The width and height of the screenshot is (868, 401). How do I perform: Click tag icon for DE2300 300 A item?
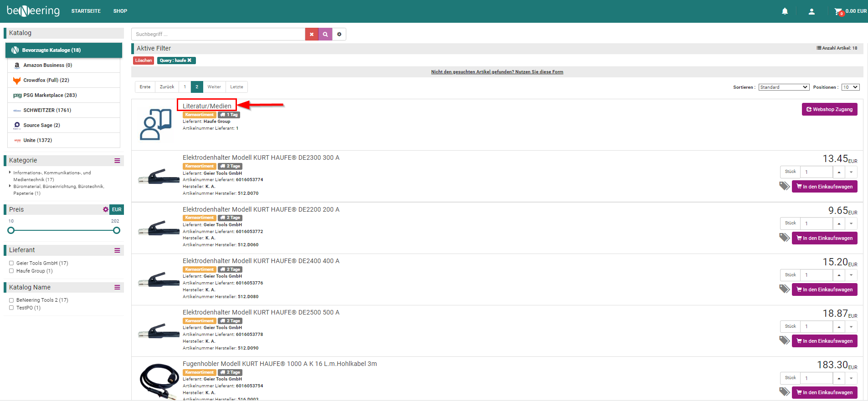784,186
